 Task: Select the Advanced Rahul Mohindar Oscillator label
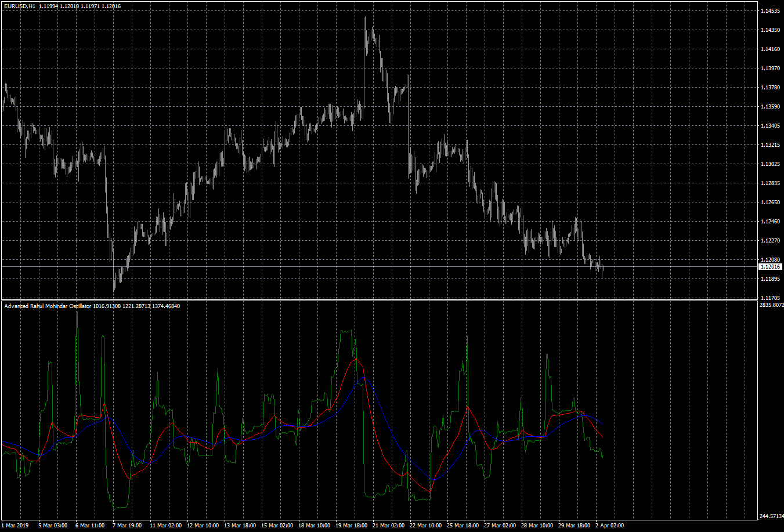pos(48,306)
